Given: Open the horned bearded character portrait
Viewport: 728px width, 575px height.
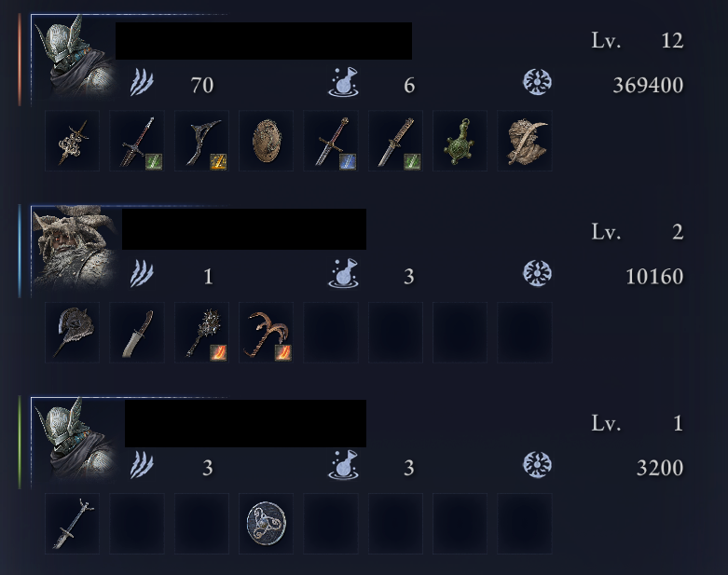Looking at the screenshot, I should 75,249.
